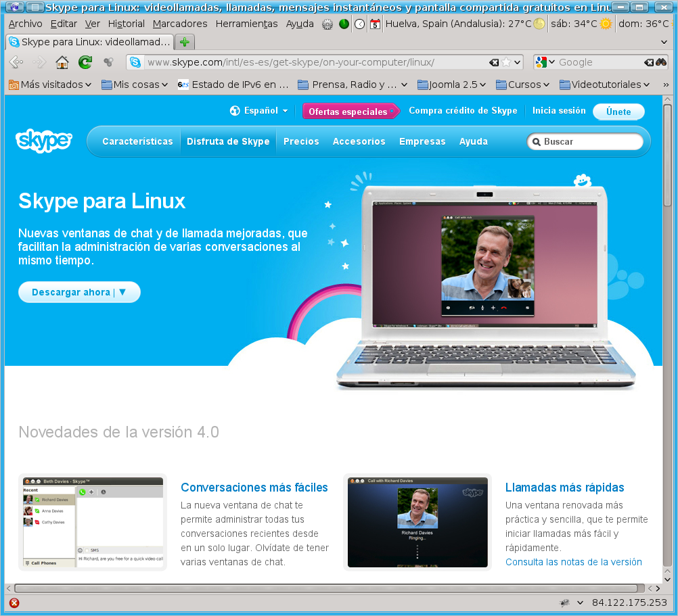Click the chat window screenshot thumbnail

[x=93, y=522]
